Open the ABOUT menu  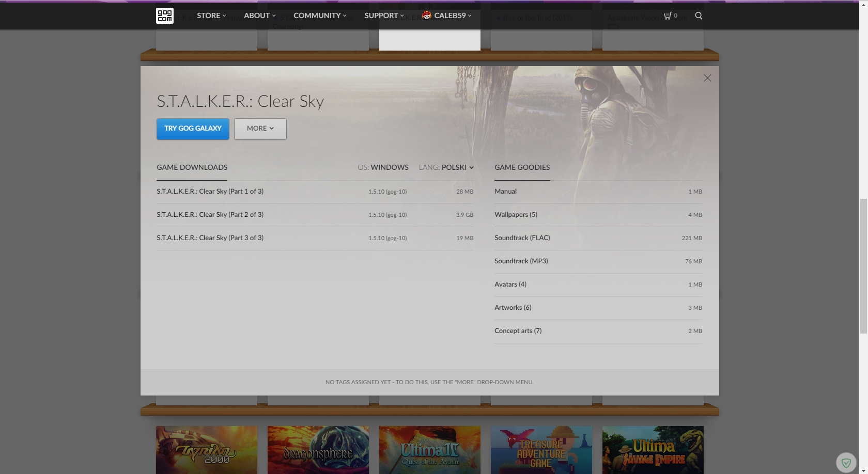260,15
